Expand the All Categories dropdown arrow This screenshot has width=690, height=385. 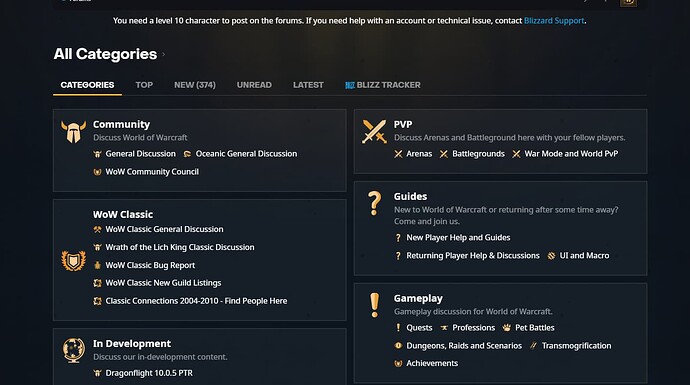tap(164, 55)
